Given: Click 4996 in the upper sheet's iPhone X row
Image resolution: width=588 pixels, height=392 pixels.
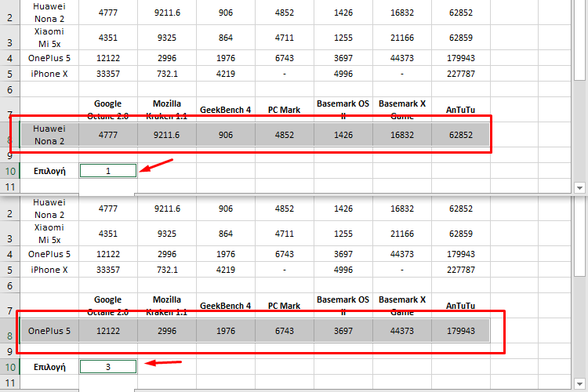Looking at the screenshot, I should click(x=343, y=74).
